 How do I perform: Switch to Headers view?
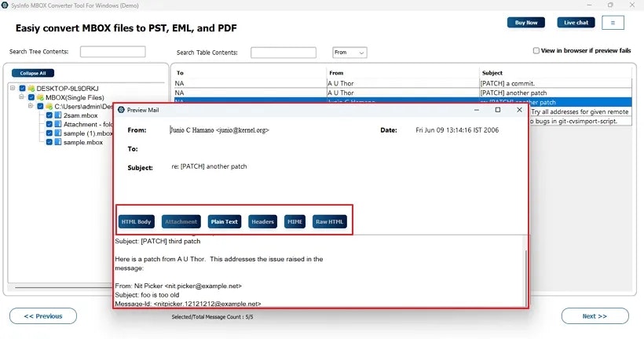point(262,221)
